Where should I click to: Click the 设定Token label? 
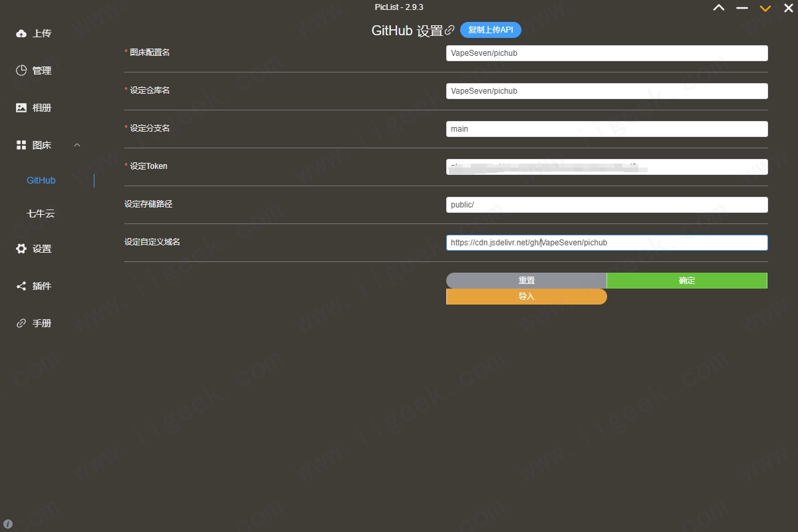(x=148, y=166)
